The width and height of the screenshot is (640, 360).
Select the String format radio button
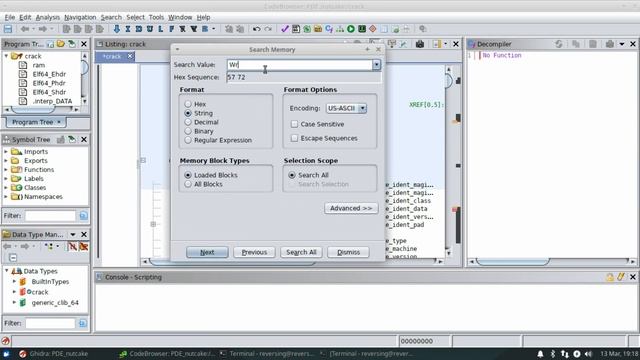point(188,113)
